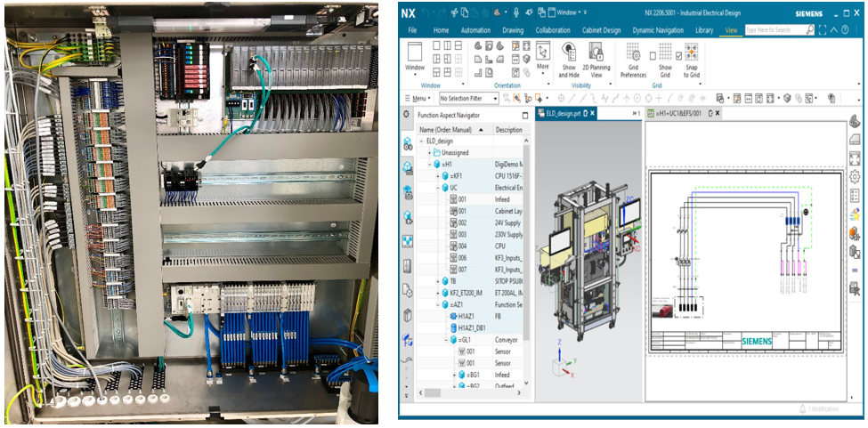Screen dimensions: 868x428
Task: Click the Window layout button in ribbon
Action: (x=415, y=57)
